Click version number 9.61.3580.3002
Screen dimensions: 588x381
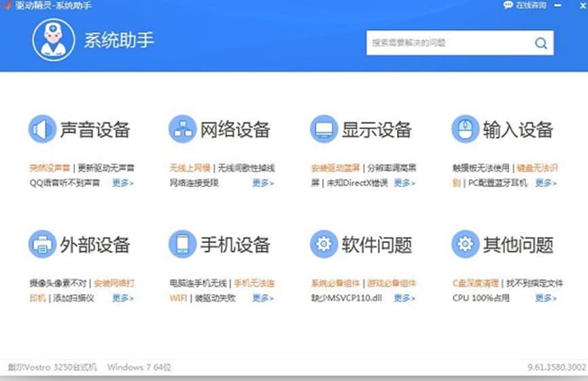557,367
